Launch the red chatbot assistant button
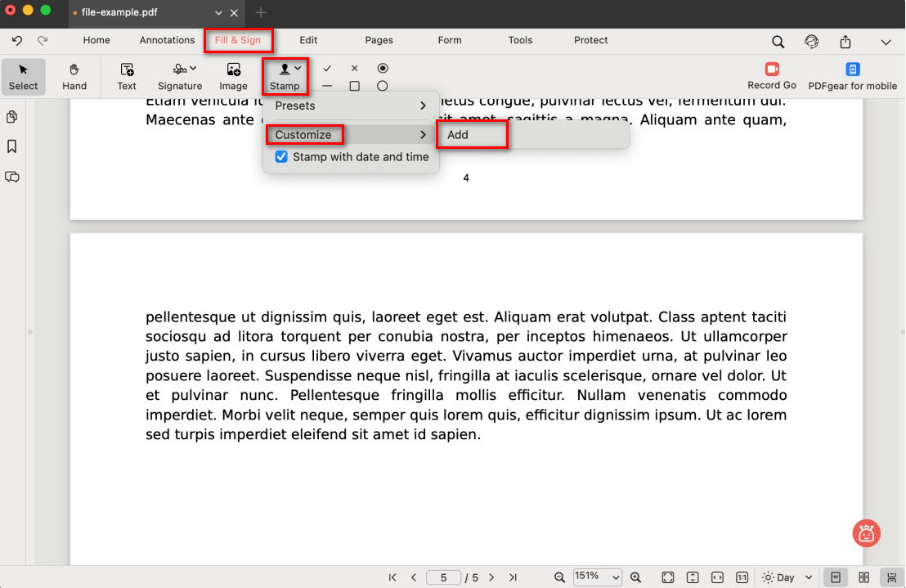The width and height of the screenshot is (906, 588). coord(866,533)
